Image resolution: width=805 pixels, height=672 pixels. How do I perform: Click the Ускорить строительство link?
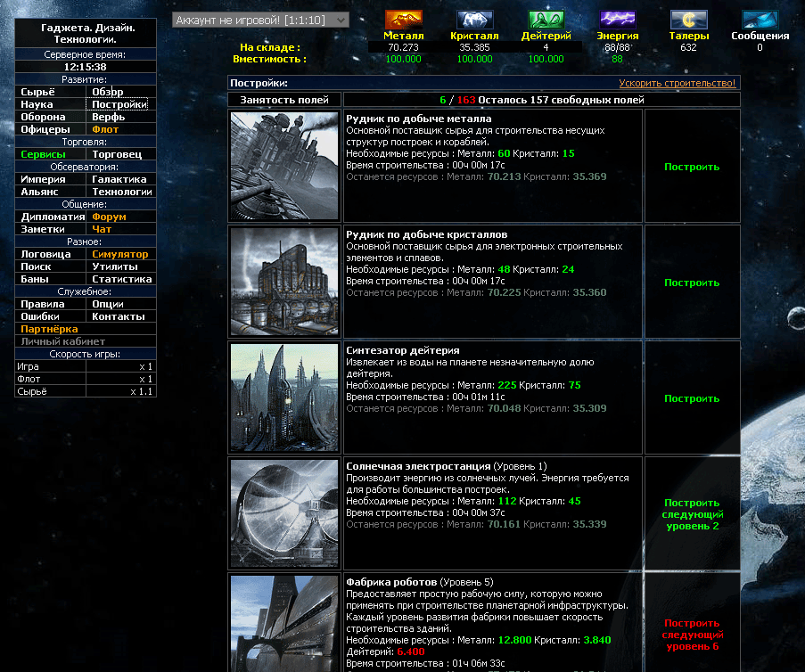[x=678, y=83]
